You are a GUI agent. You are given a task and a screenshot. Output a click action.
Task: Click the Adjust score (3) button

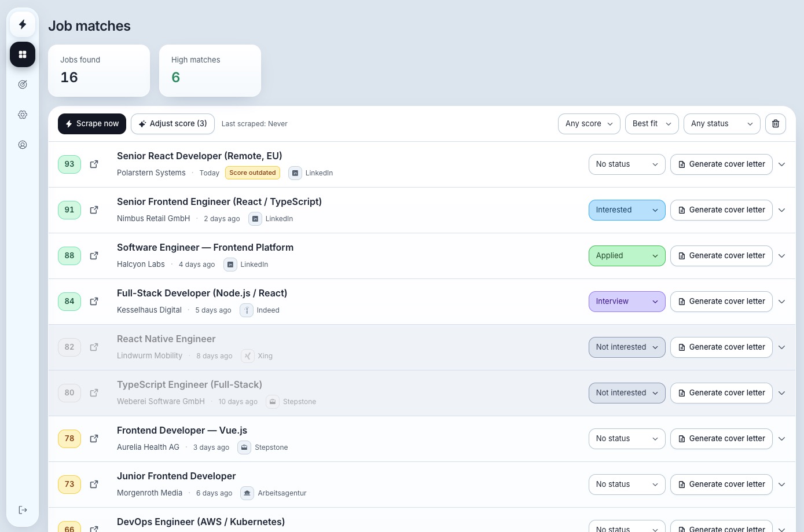tap(172, 124)
